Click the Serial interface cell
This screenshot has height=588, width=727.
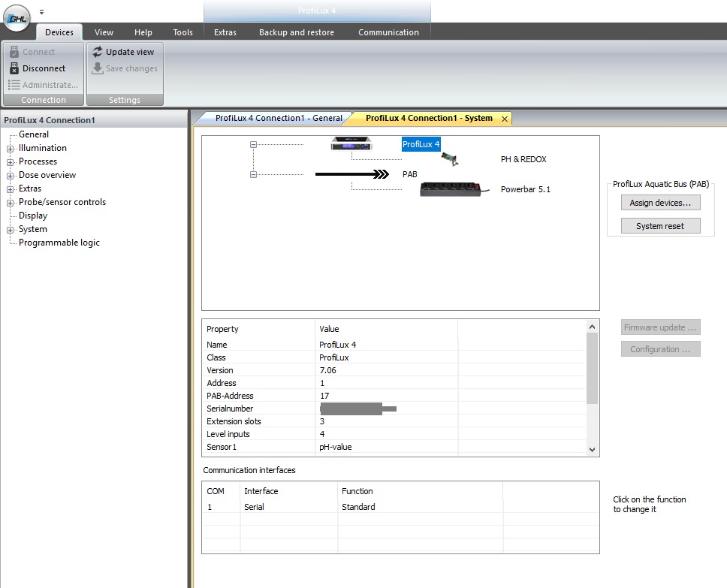(x=254, y=507)
